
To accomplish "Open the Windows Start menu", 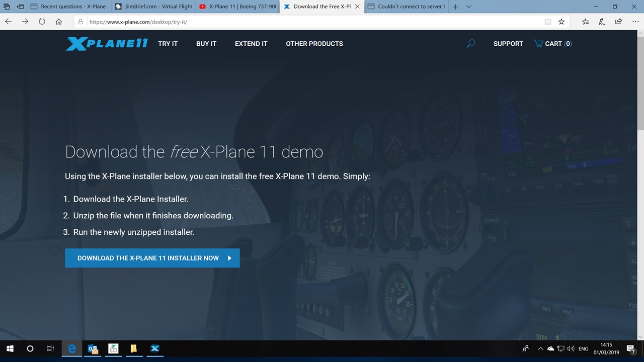I will click(10, 348).
